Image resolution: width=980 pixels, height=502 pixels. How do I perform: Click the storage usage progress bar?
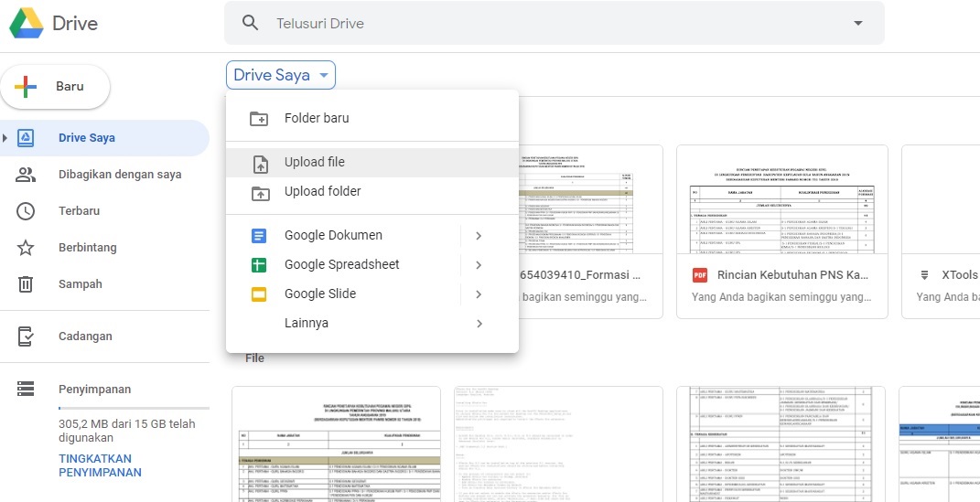(x=134, y=409)
